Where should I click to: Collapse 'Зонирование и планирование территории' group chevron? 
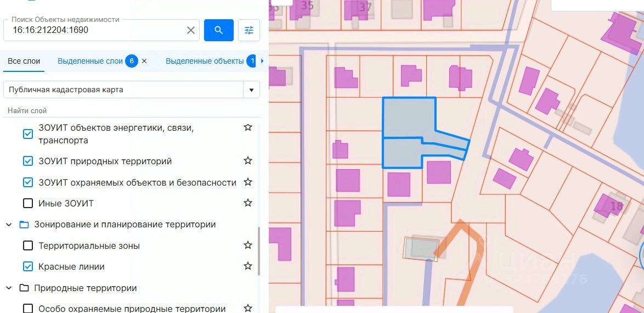coord(9,225)
